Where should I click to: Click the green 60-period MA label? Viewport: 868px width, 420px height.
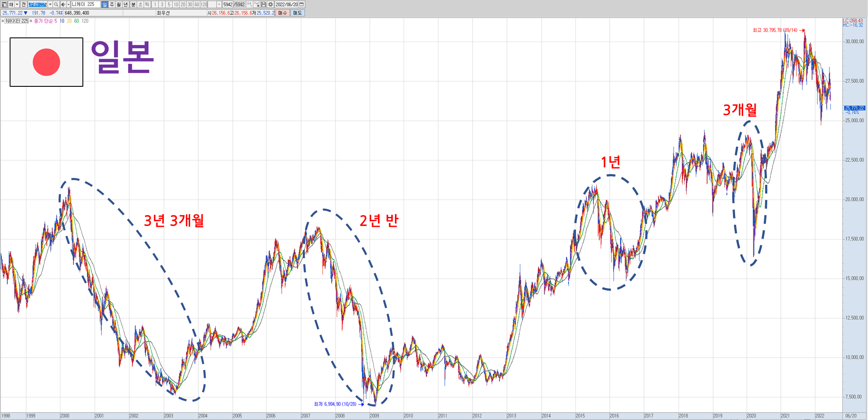76,21
